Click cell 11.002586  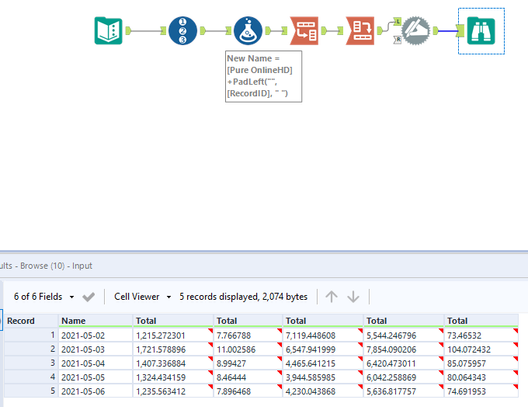[248, 349]
